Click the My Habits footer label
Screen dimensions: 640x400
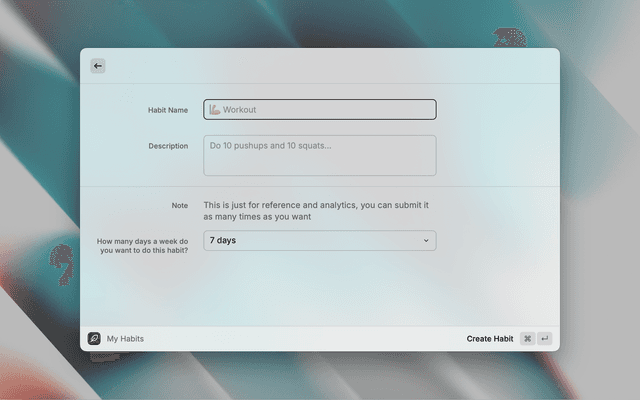click(x=125, y=339)
